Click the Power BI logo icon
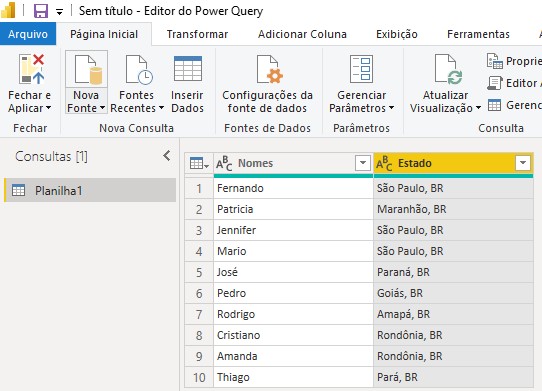 8,10
